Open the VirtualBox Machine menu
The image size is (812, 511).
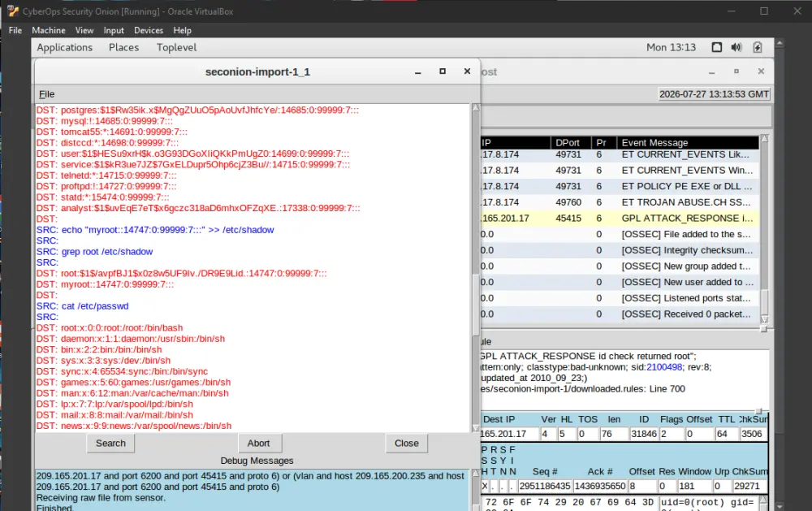[x=49, y=31]
